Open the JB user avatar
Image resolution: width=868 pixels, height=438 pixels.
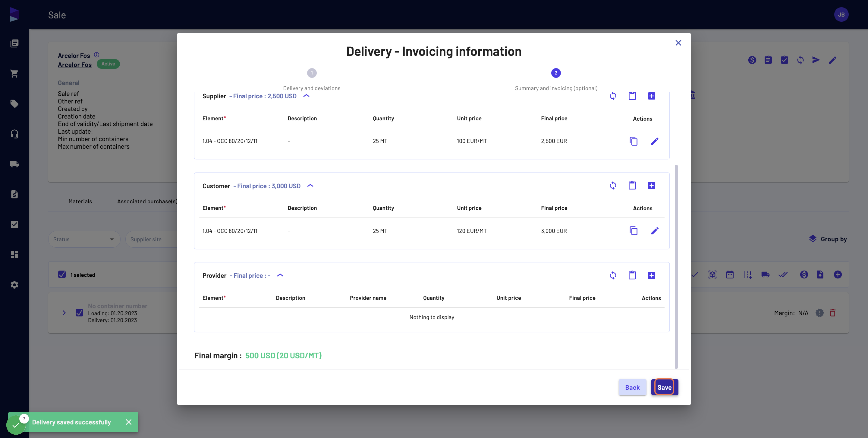coord(841,14)
